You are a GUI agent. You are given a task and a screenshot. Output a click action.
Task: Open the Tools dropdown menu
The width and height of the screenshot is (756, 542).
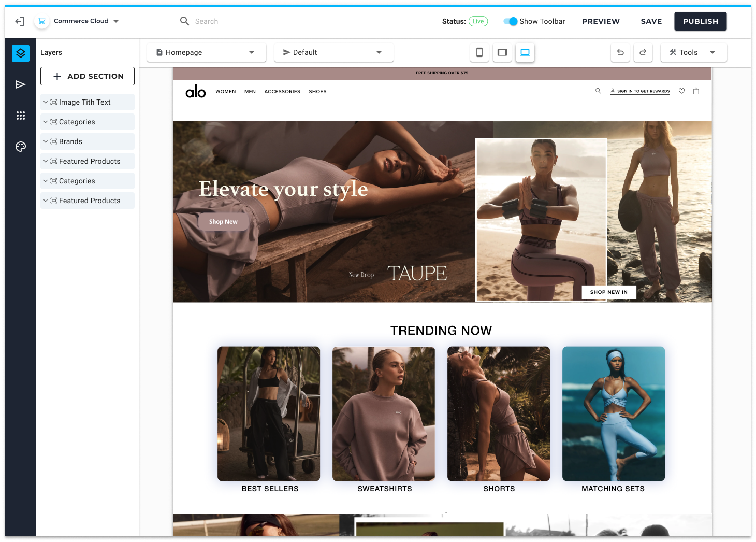pos(693,52)
